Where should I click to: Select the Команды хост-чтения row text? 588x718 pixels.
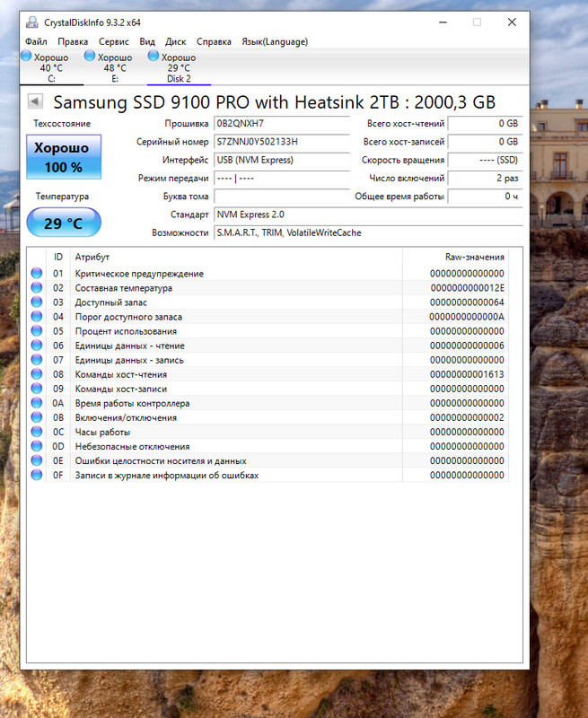(x=121, y=374)
